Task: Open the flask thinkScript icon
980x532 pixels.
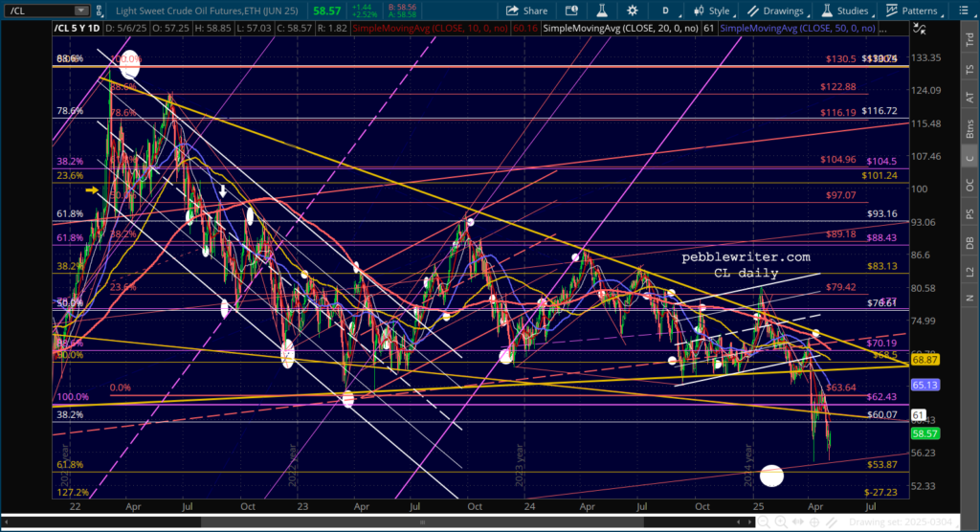Action: [x=602, y=11]
